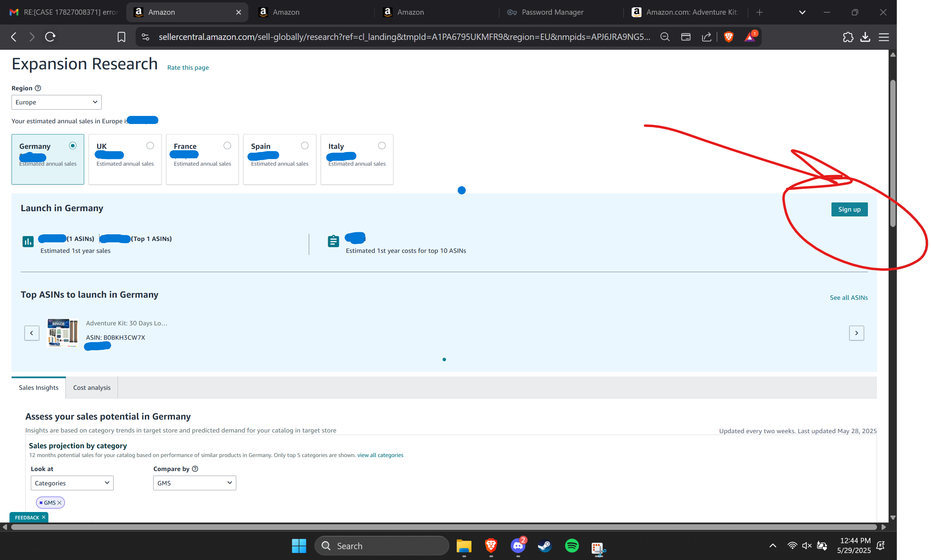Viewport: 931px width, 560px height.
Task: Open taskbar clock showing 12:44 PM
Action: click(854, 546)
